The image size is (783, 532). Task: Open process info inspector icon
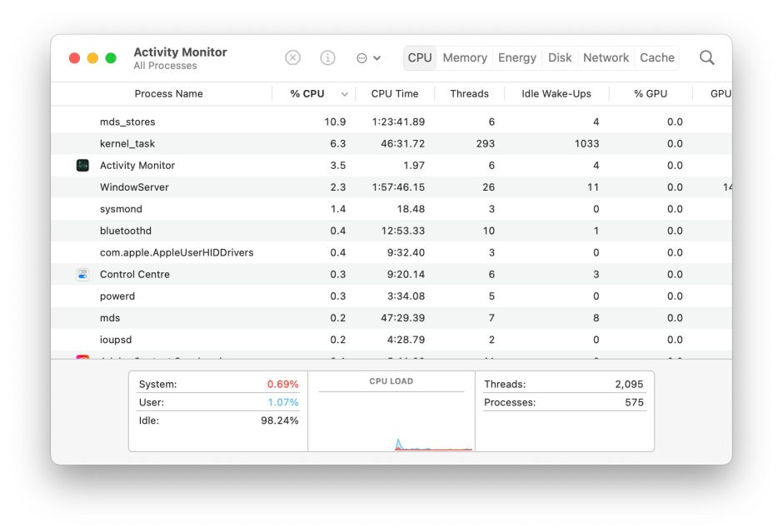click(328, 57)
